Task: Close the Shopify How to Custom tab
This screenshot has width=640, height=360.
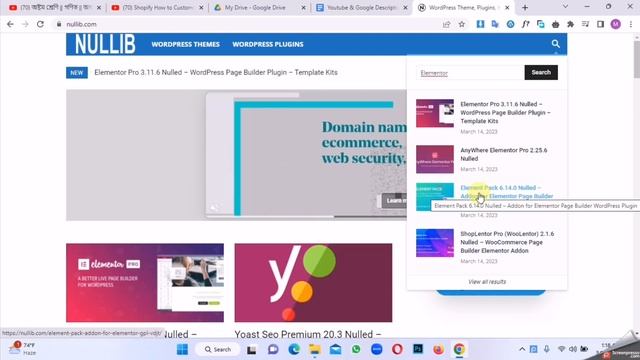Action: coord(201,7)
